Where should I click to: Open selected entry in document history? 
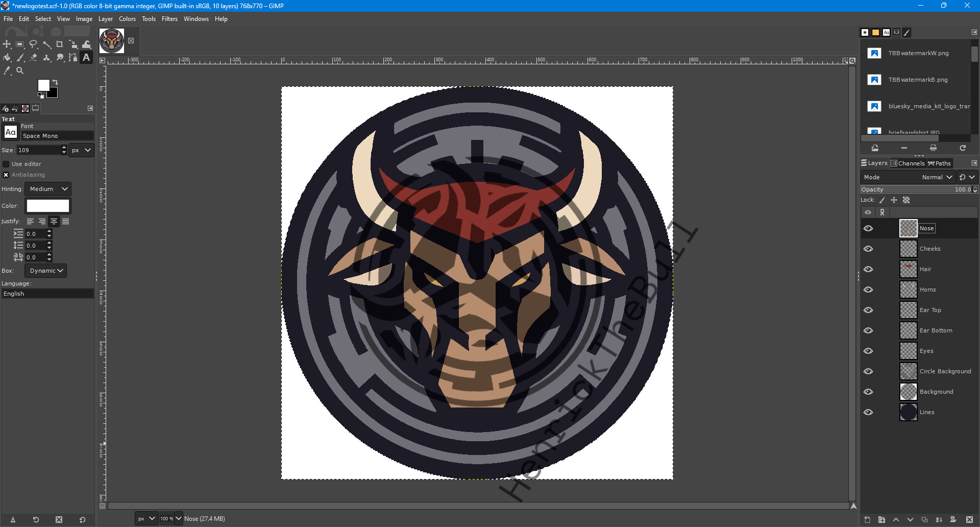875,148
